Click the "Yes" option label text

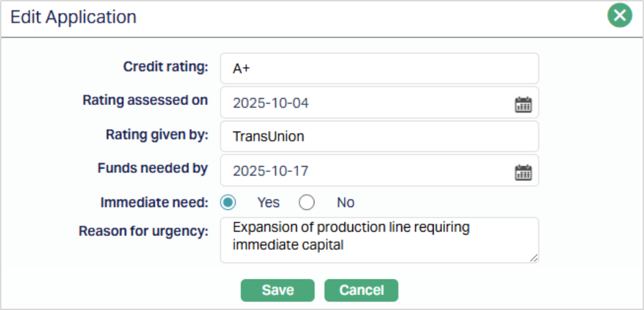coord(268,202)
